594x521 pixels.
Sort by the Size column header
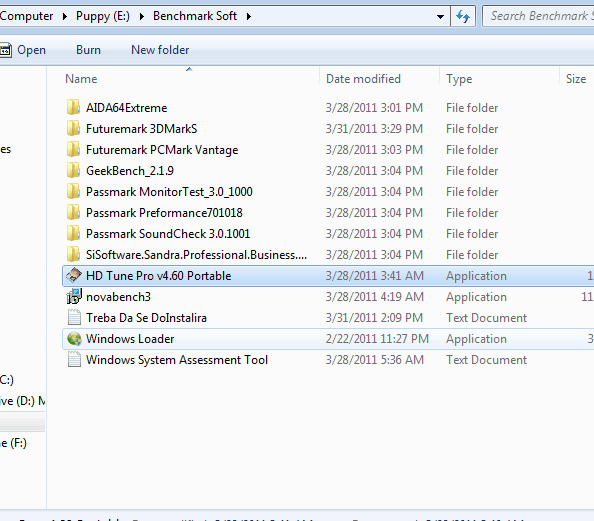click(x=576, y=79)
